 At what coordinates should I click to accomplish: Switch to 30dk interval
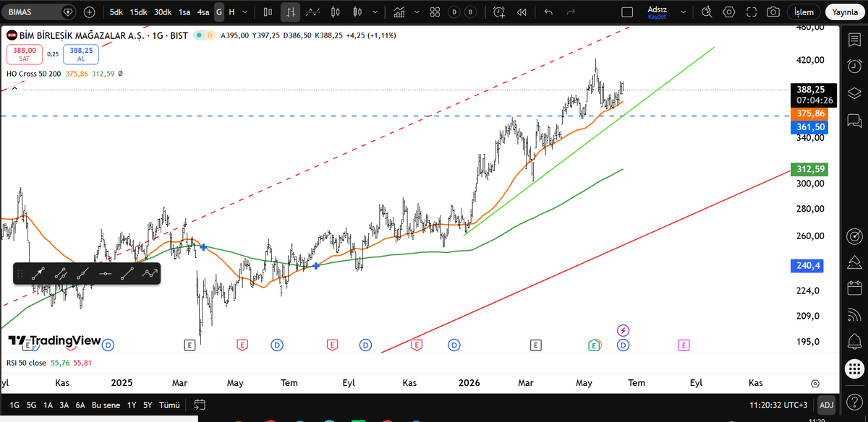click(x=162, y=12)
